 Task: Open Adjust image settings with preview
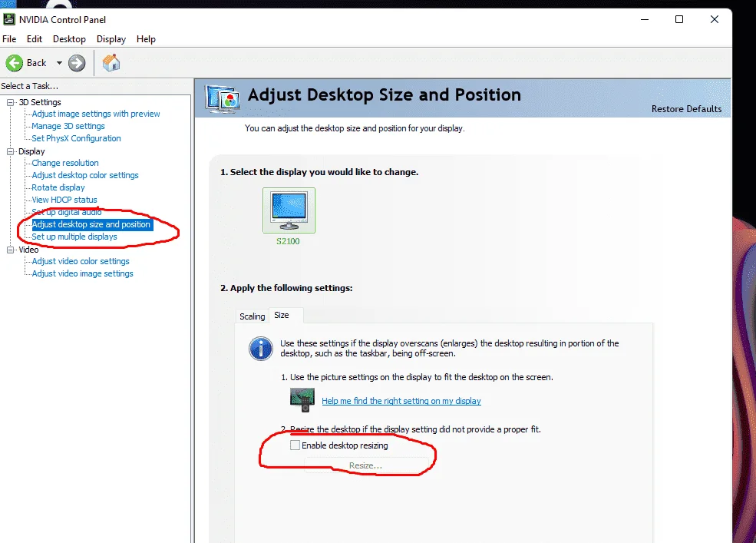pos(96,114)
